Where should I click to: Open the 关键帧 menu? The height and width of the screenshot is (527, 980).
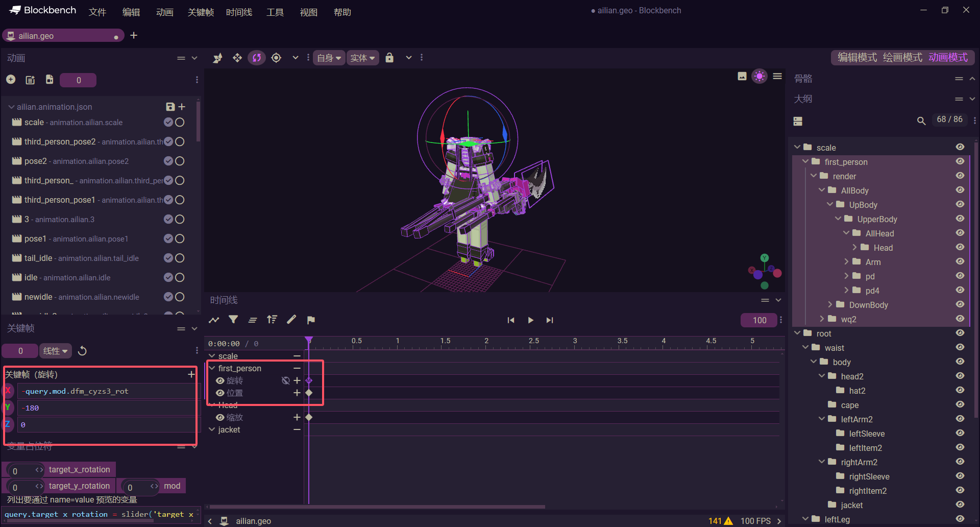pos(201,12)
